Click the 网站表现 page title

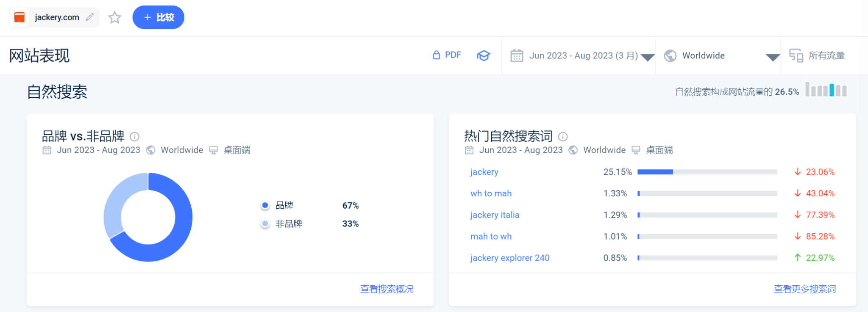coord(39,56)
